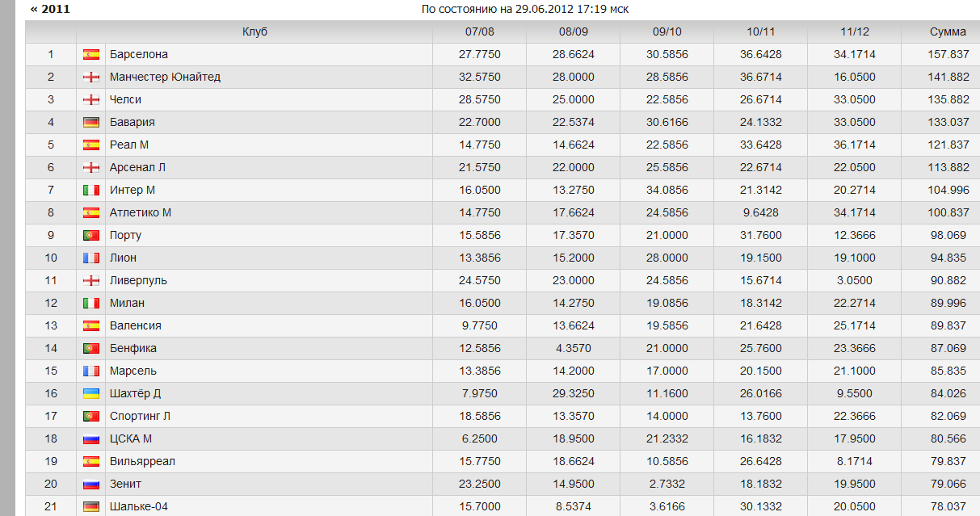Select the club name Милан

point(128,303)
